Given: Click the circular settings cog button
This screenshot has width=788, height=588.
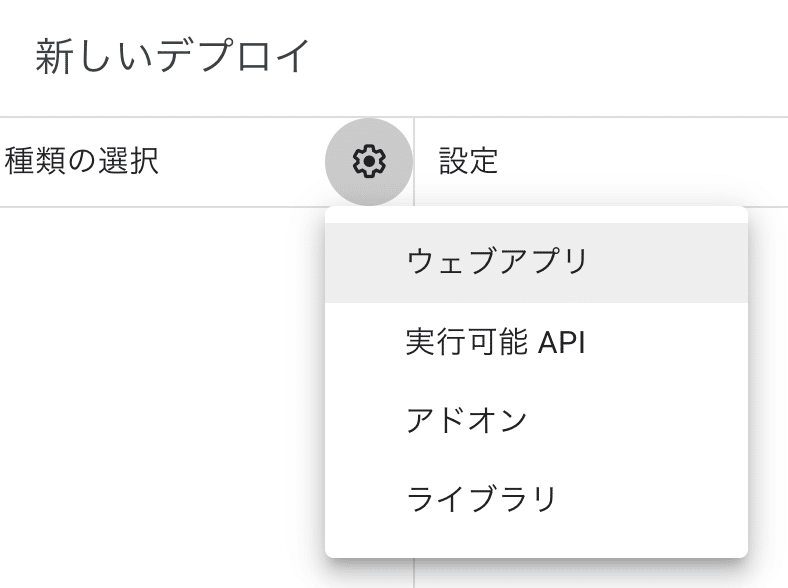Looking at the screenshot, I should [x=369, y=161].
